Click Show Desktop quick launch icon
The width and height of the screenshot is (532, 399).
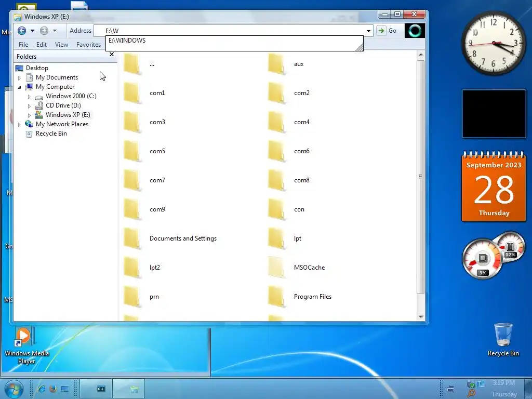65,389
